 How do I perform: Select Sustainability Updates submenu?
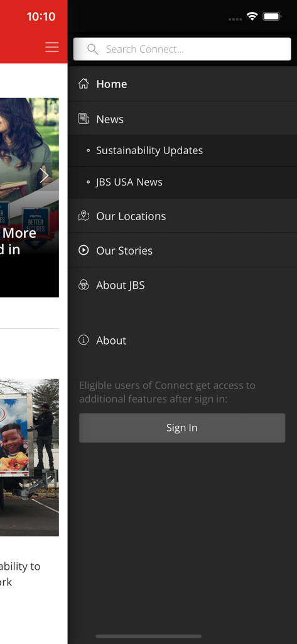tap(183, 150)
